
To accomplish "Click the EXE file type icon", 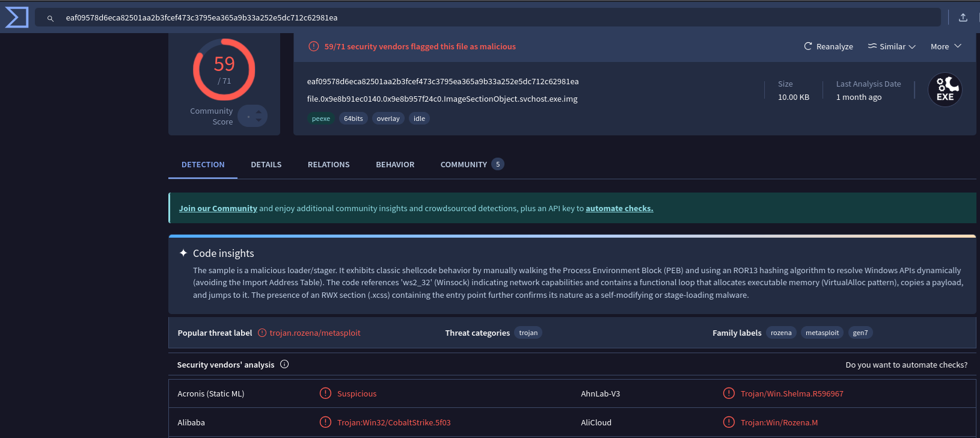I will click(945, 90).
